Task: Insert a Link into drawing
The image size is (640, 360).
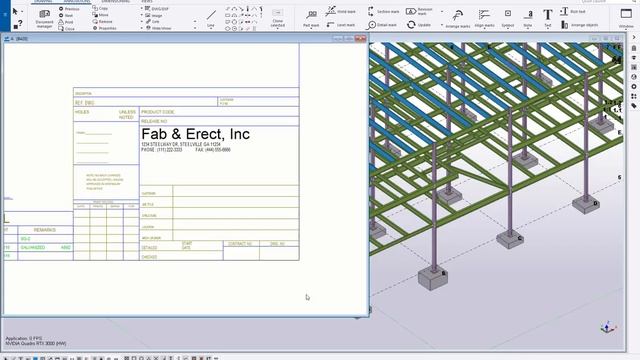Action: [x=153, y=22]
